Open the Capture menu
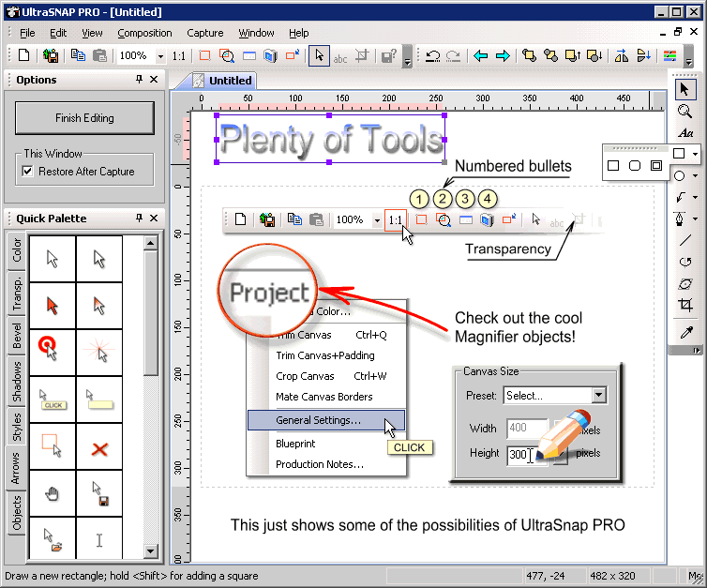This screenshot has width=707, height=588. point(205,33)
